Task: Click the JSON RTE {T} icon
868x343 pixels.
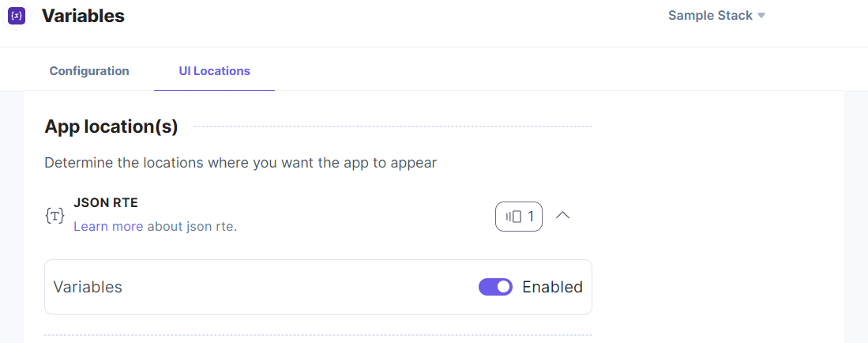Action: (x=54, y=216)
